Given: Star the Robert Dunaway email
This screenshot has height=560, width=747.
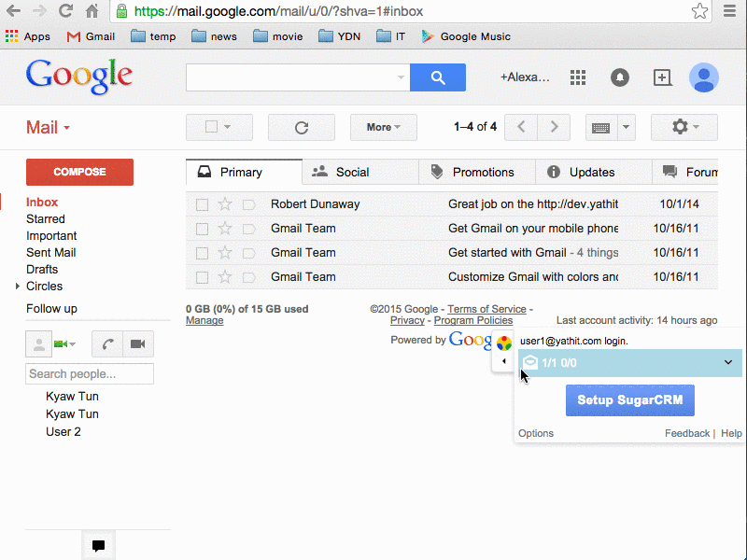Looking at the screenshot, I should 225,204.
